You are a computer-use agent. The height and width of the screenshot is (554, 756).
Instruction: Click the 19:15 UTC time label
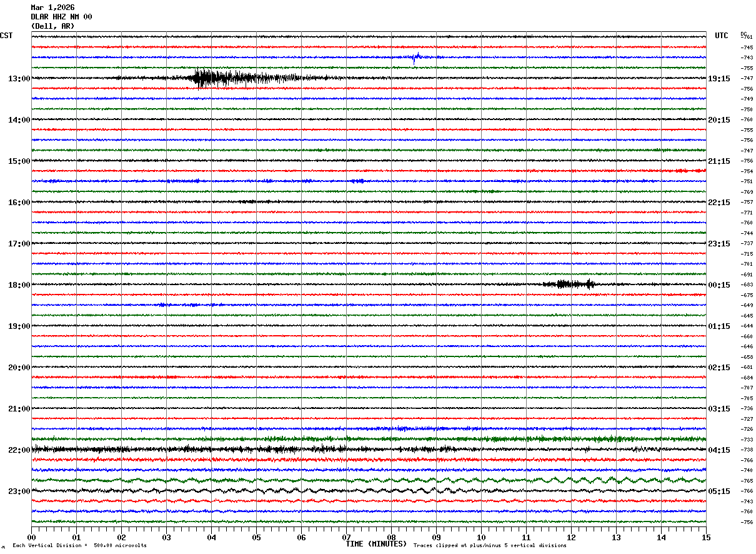point(719,79)
